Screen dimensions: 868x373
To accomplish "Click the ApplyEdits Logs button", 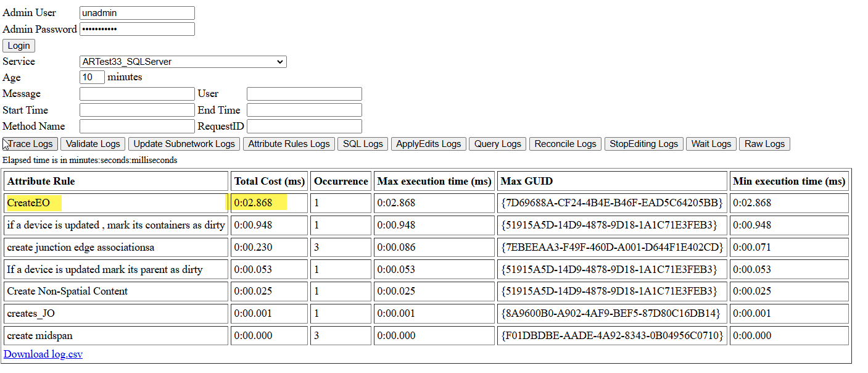I will pos(428,143).
